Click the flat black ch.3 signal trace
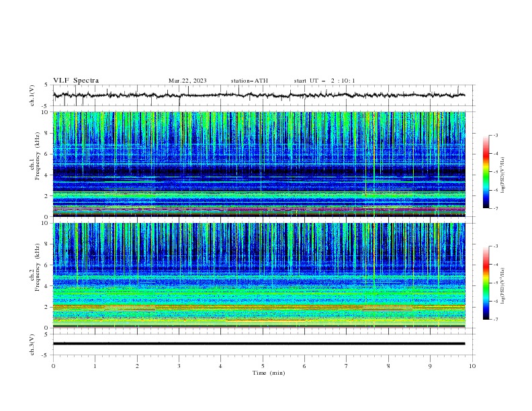Screen dimensions: 532x411 click(x=259, y=344)
